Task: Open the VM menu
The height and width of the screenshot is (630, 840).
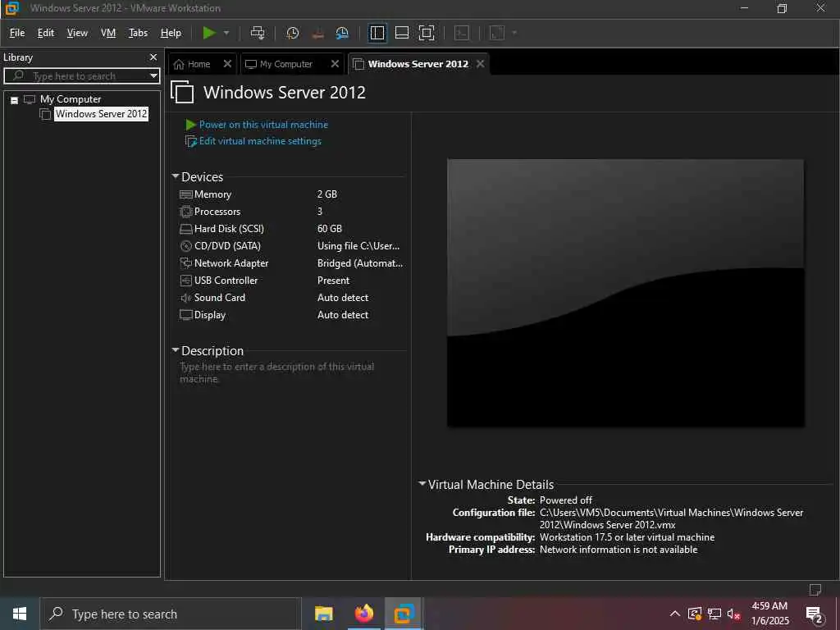Action: coord(108,33)
